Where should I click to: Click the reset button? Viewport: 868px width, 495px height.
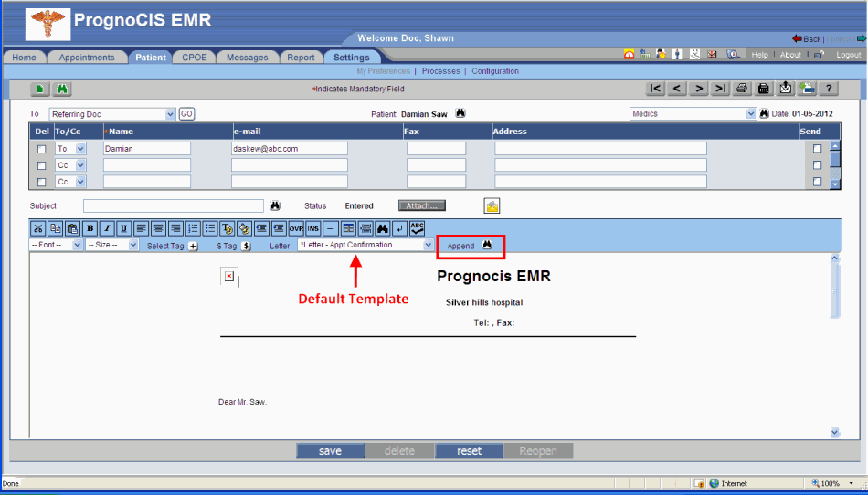[469, 451]
